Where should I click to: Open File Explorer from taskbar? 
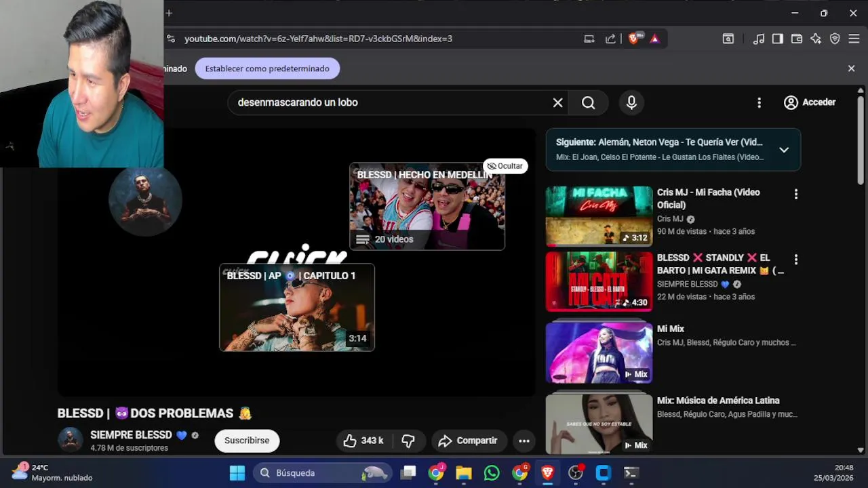463,473
